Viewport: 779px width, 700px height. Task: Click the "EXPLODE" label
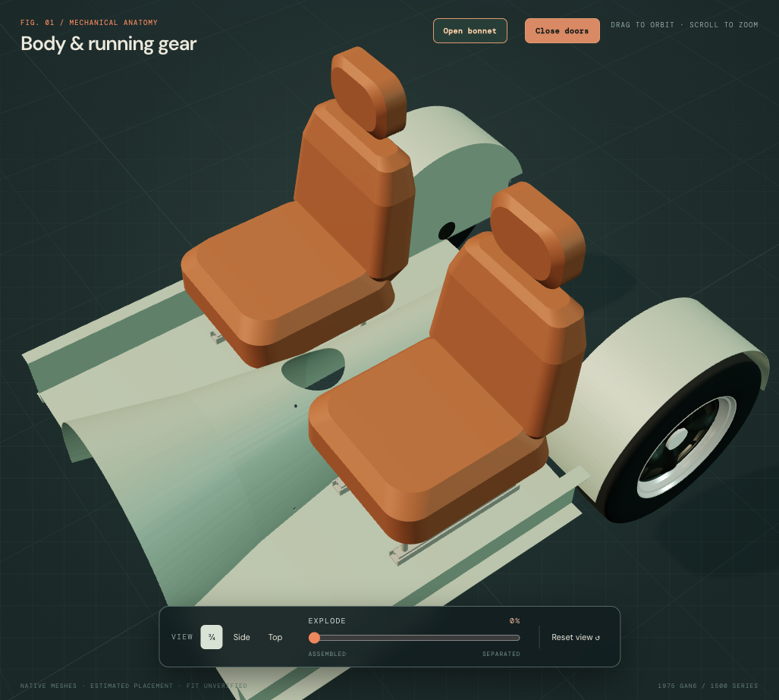point(327,621)
